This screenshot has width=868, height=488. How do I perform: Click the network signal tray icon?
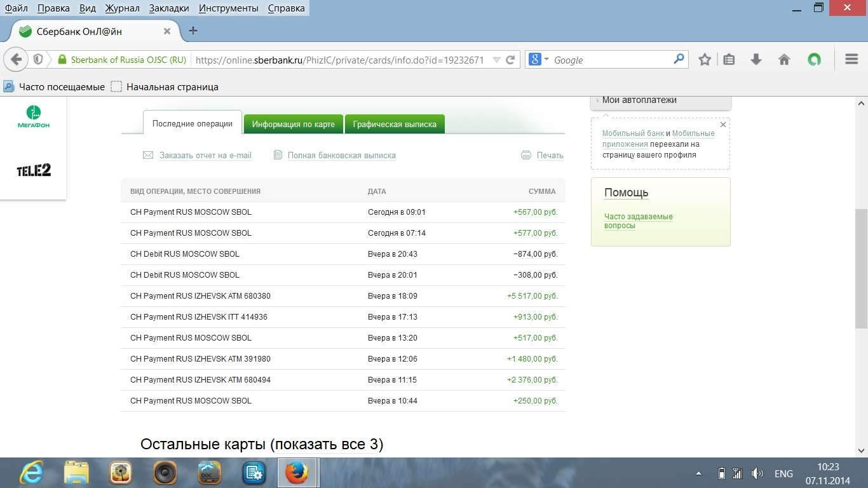point(738,473)
